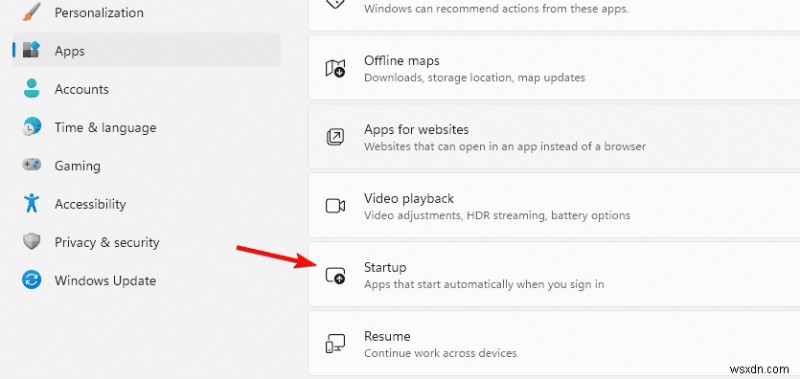The width and height of the screenshot is (800, 379).
Task: Click the Personalization paintbrush icon
Action: (32, 12)
